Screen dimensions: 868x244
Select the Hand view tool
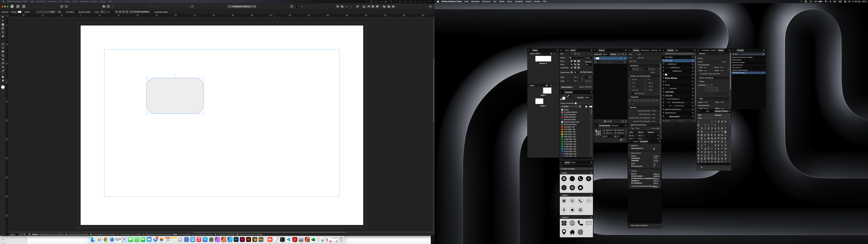click(x=3, y=77)
